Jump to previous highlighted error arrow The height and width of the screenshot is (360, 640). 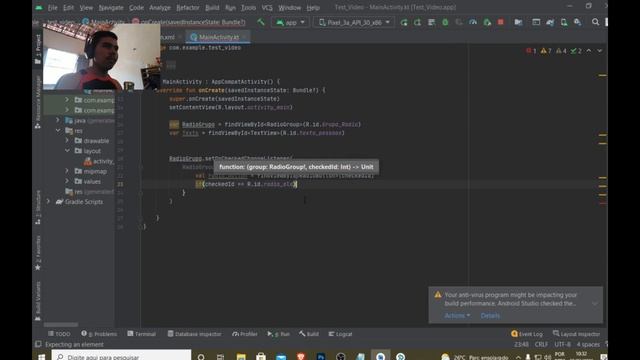click(x=589, y=51)
